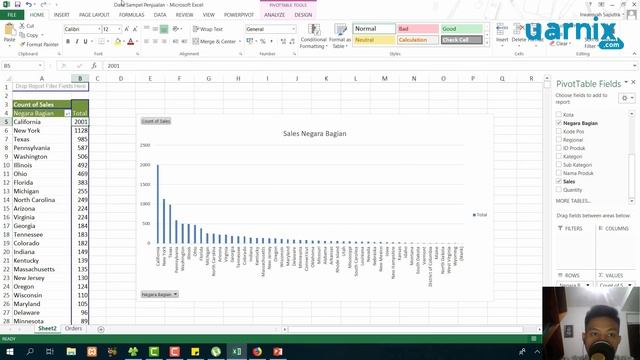
Task: Expand the Name Box dropdown
Action: pyautogui.click(x=40, y=66)
